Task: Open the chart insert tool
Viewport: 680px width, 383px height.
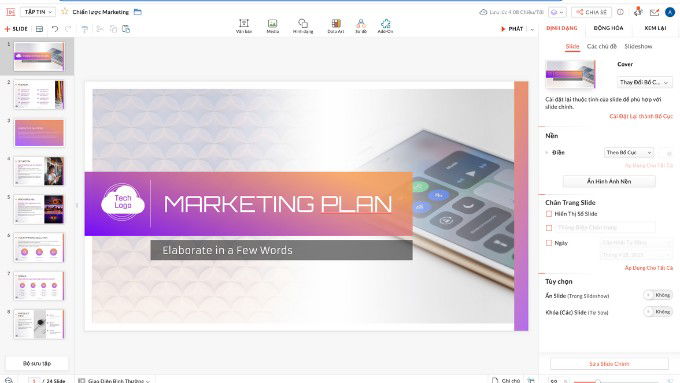Action: tap(336, 26)
